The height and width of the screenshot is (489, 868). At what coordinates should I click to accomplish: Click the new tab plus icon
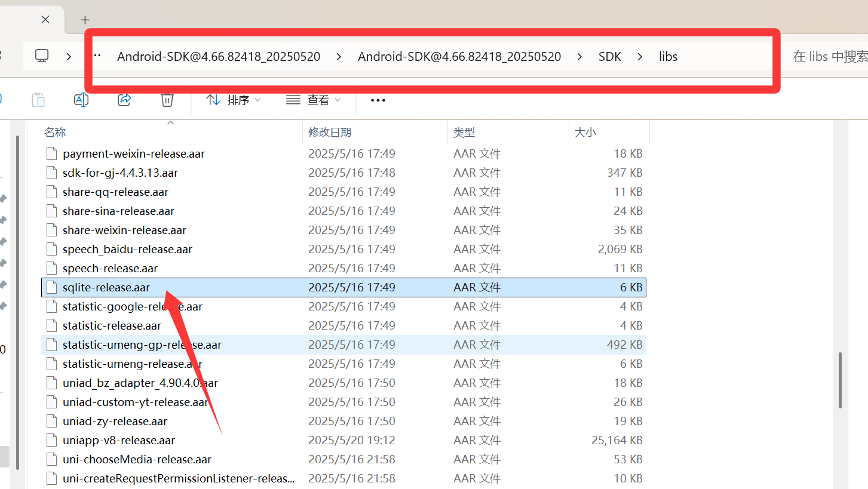(84, 19)
